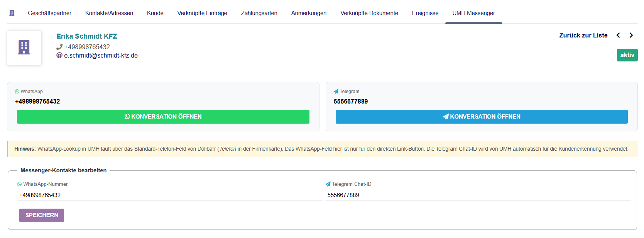644x238 pixels.
Task: Click the Erika Schmidt KFZ company name
Action: point(87,36)
